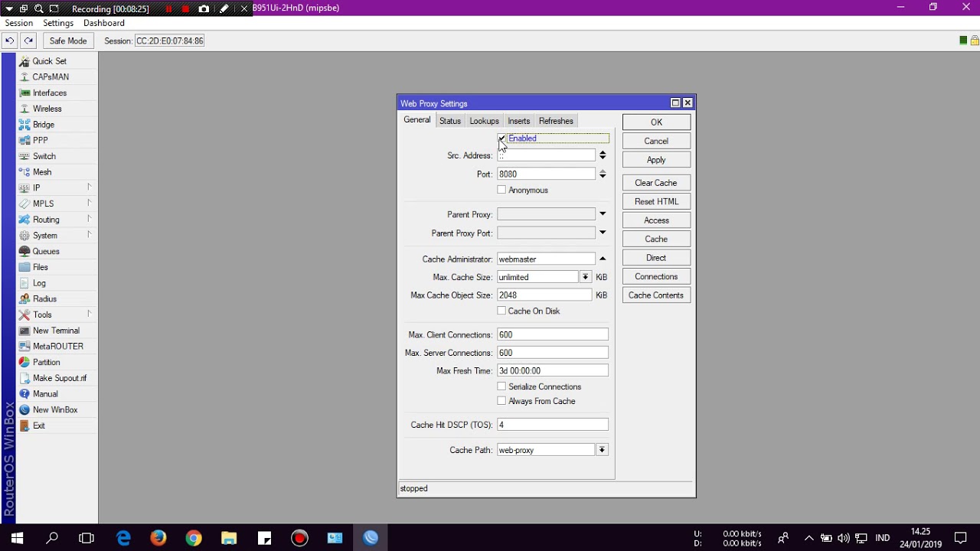The width and height of the screenshot is (980, 551).
Task: Launch New WinBox
Action: click(55, 410)
